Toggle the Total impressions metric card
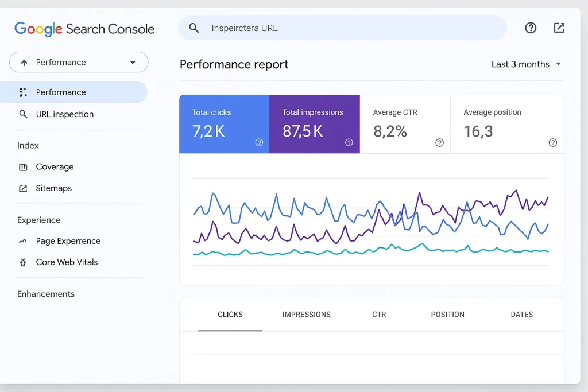The height and width of the screenshot is (392, 588). tap(315, 124)
